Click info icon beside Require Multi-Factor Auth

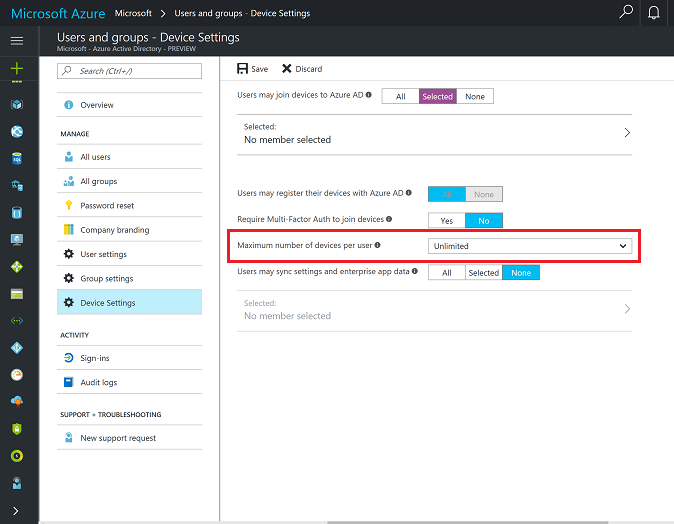(x=389, y=219)
